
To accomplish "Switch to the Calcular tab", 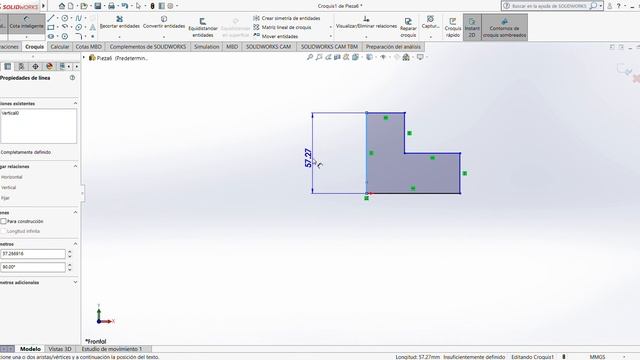I will click(60, 47).
